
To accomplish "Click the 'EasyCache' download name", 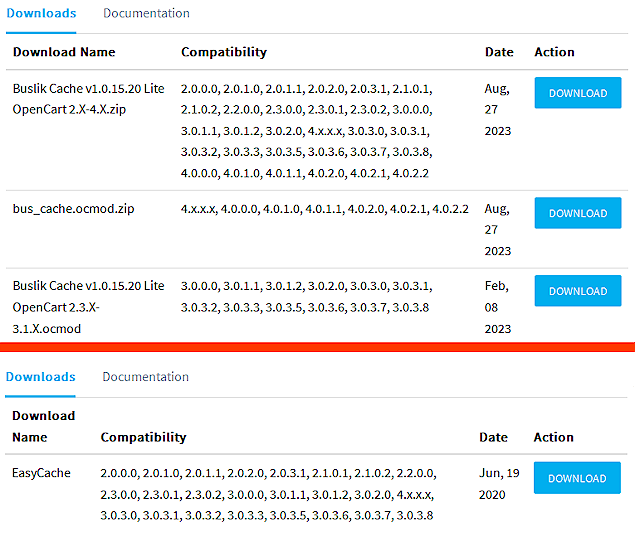I will point(41,473).
